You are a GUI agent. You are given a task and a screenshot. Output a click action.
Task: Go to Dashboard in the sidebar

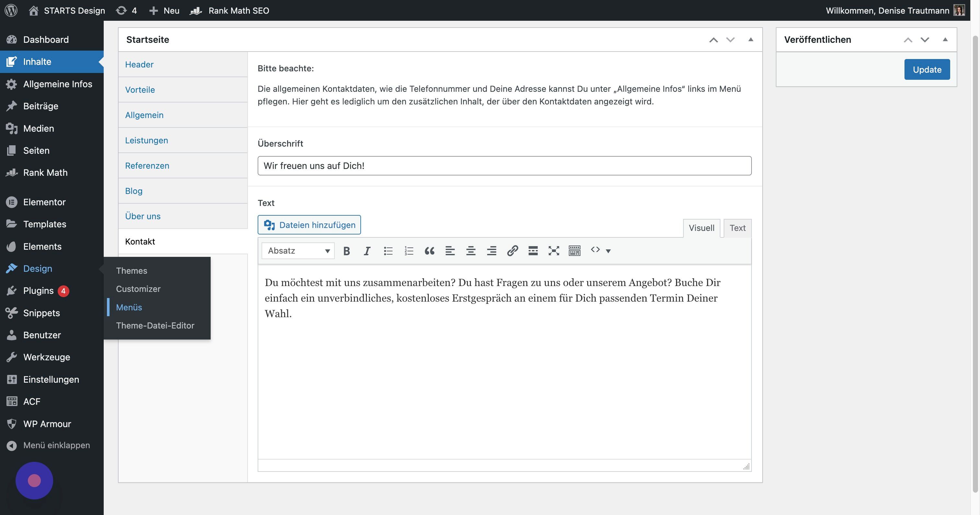point(52,40)
